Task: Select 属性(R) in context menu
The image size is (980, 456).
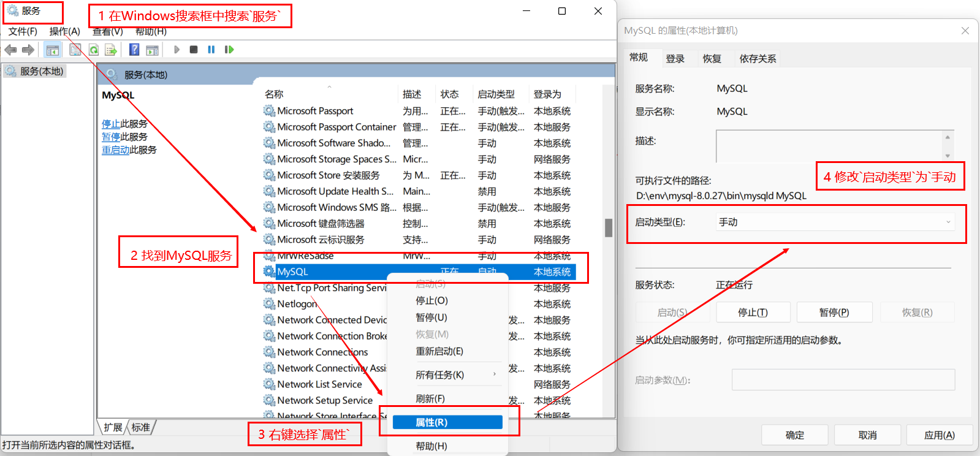Action: coord(447,422)
